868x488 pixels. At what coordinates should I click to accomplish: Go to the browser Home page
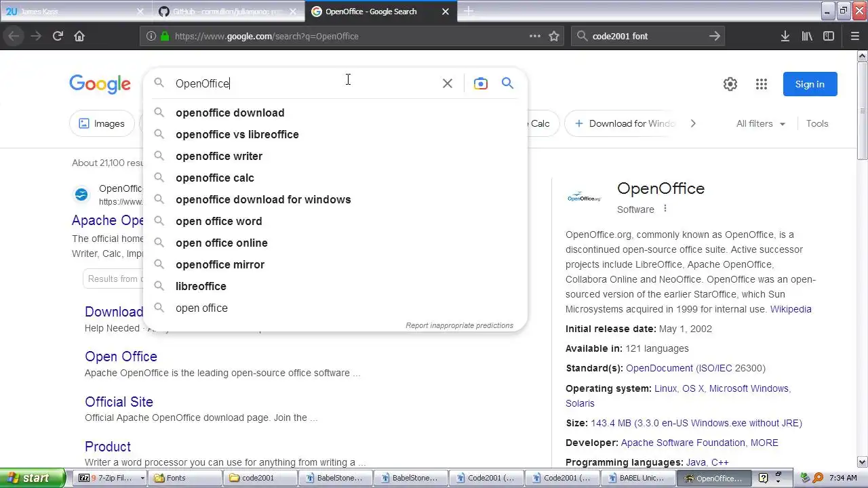pos(79,36)
